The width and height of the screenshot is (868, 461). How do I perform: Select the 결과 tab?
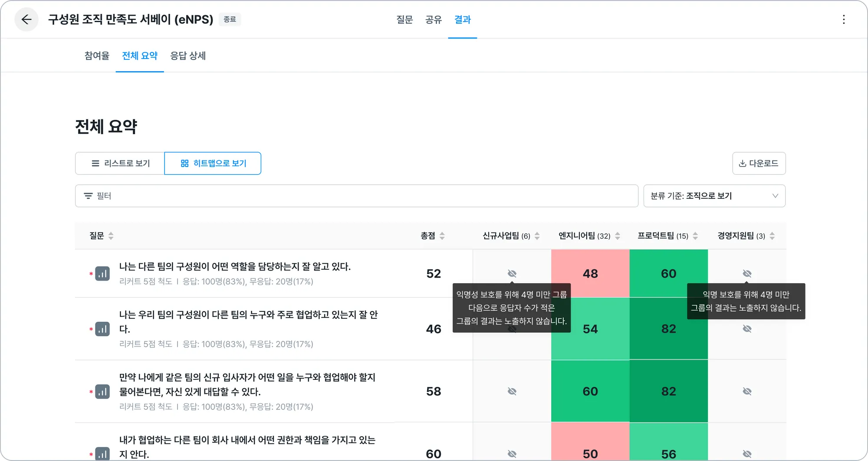[x=463, y=20]
